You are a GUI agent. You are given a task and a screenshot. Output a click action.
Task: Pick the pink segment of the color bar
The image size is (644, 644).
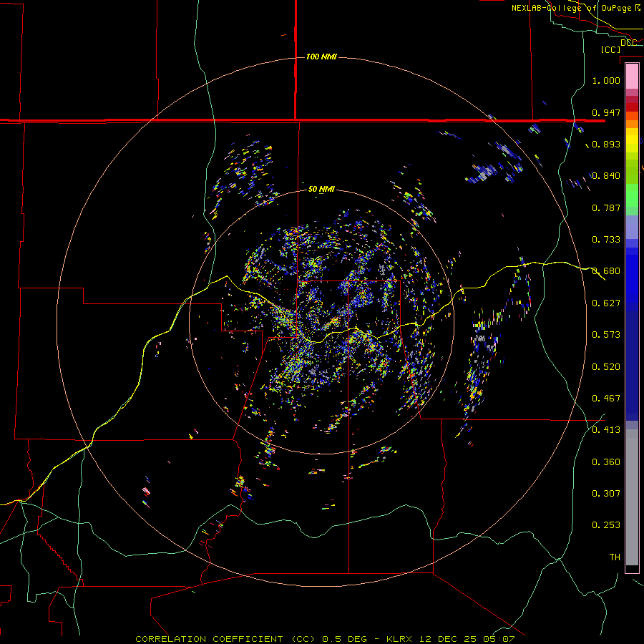tap(632, 77)
